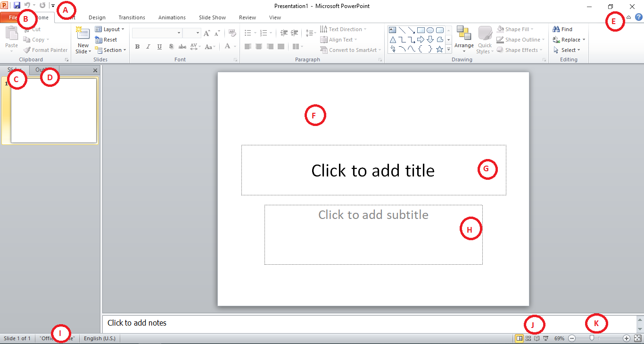644x344 pixels.
Task: Open the Layout dropdown
Action: click(x=110, y=29)
